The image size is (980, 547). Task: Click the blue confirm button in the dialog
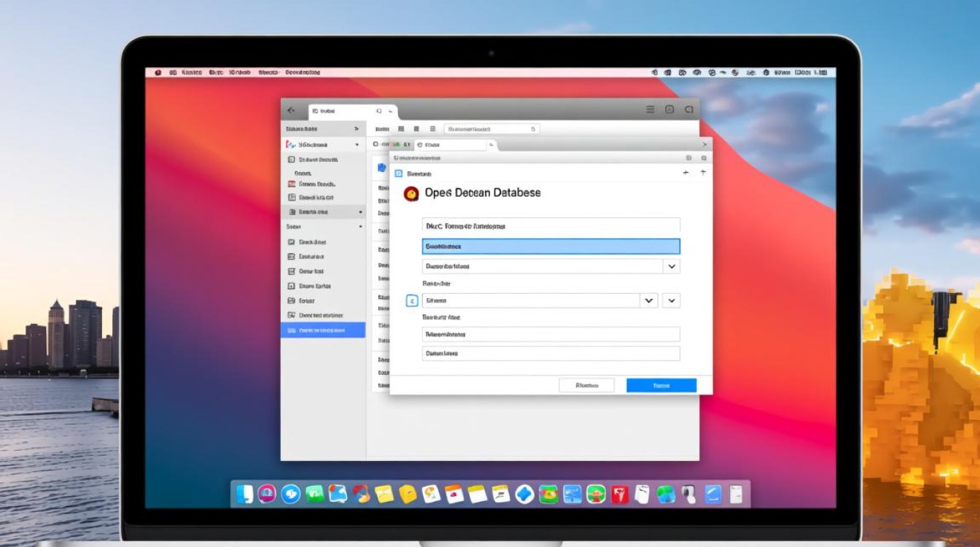(x=661, y=385)
